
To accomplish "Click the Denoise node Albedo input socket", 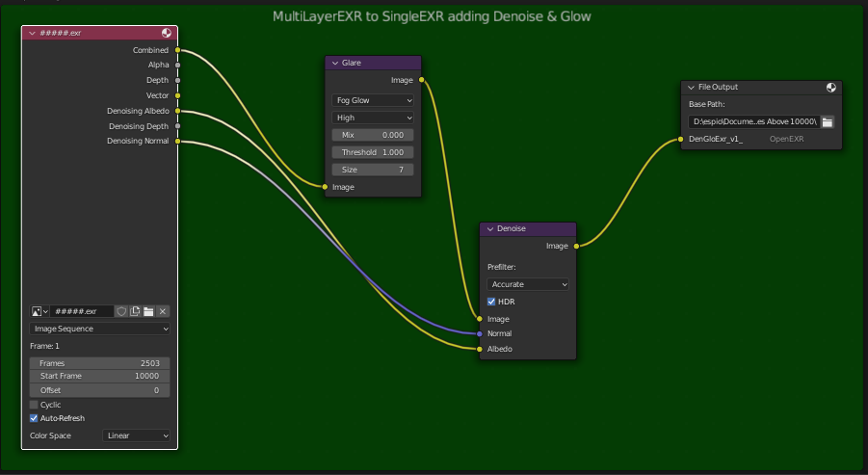I will coord(480,349).
